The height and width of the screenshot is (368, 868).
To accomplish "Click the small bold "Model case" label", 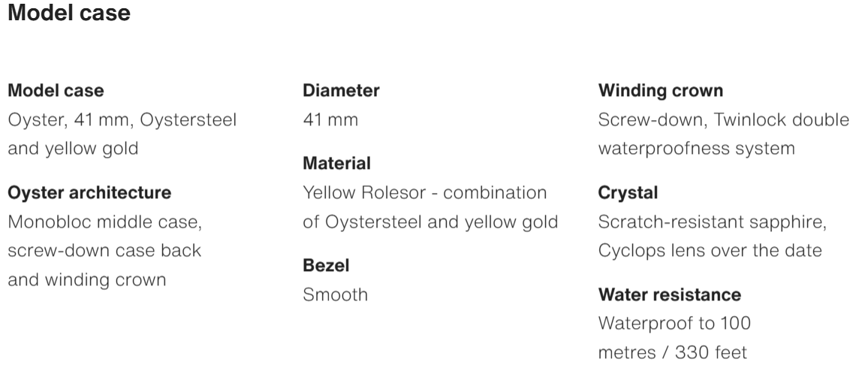I will (x=56, y=91).
